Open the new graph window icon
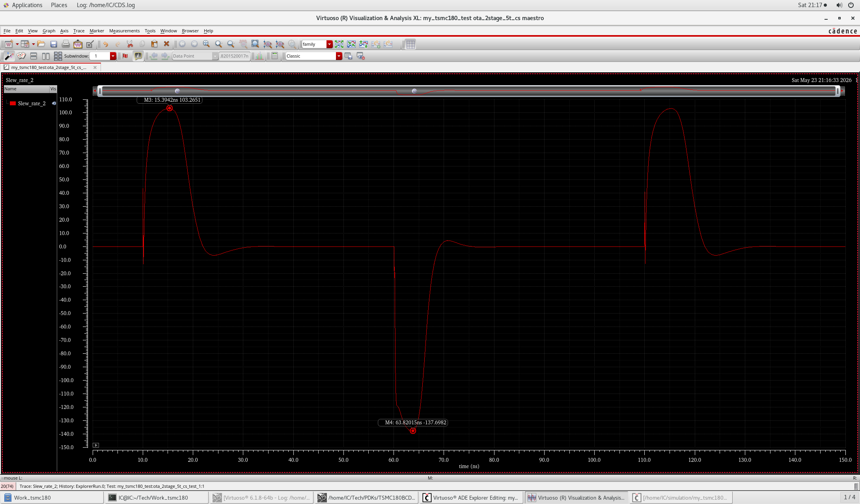 click(8, 44)
